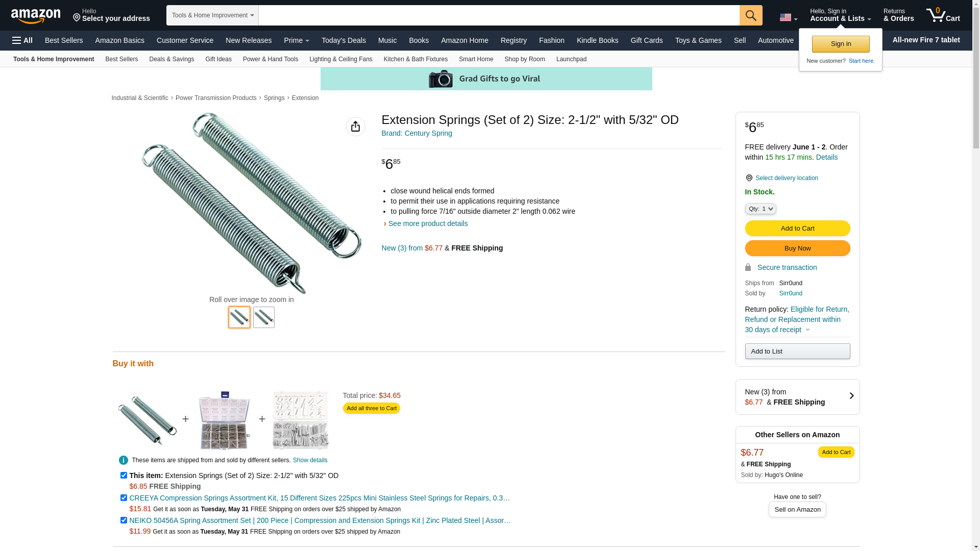Open the All hamburger menu
The width and height of the screenshot is (980, 551).
click(x=22, y=40)
